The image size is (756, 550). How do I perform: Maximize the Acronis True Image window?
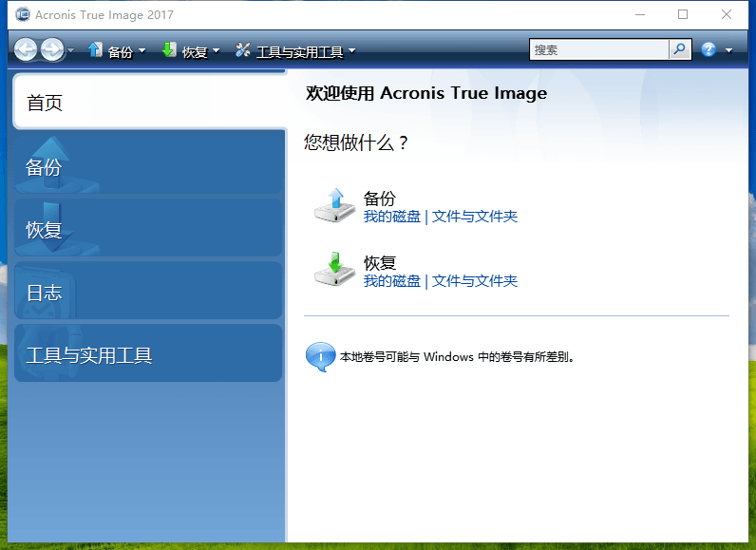(x=683, y=14)
